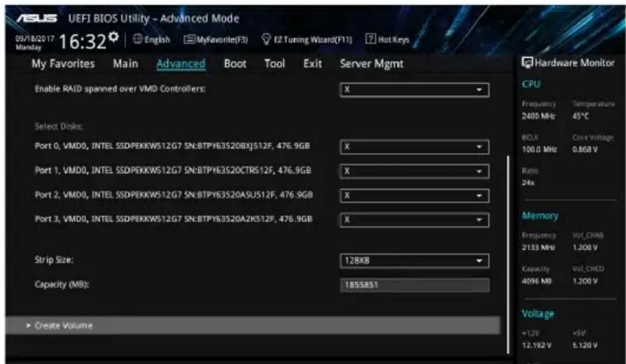Image resolution: width=626 pixels, height=364 pixels.
Task: Click the Capacity (MB) label
Action: point(62,284)
